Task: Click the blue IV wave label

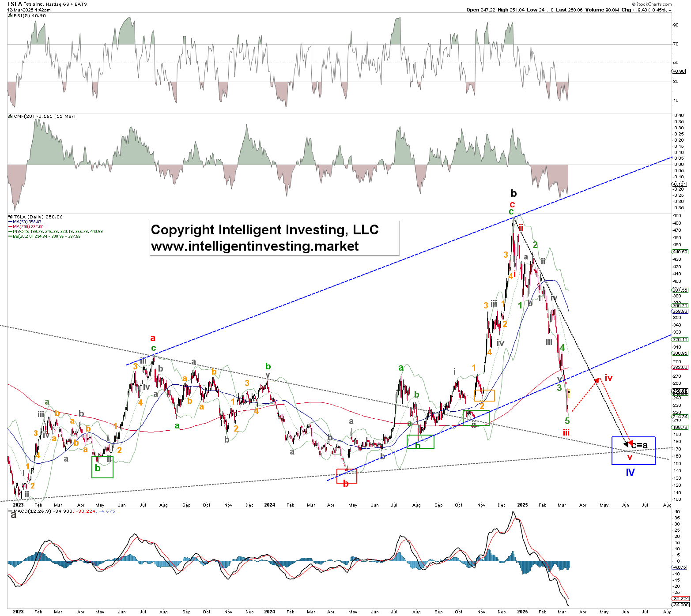Action: point(631,473)
